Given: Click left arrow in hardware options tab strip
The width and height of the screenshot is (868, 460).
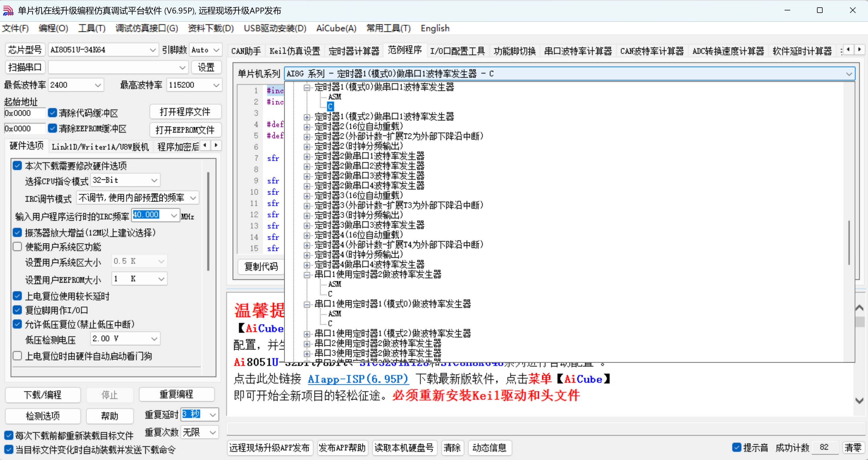Looking at the screenshot, I should pos(205,145).
